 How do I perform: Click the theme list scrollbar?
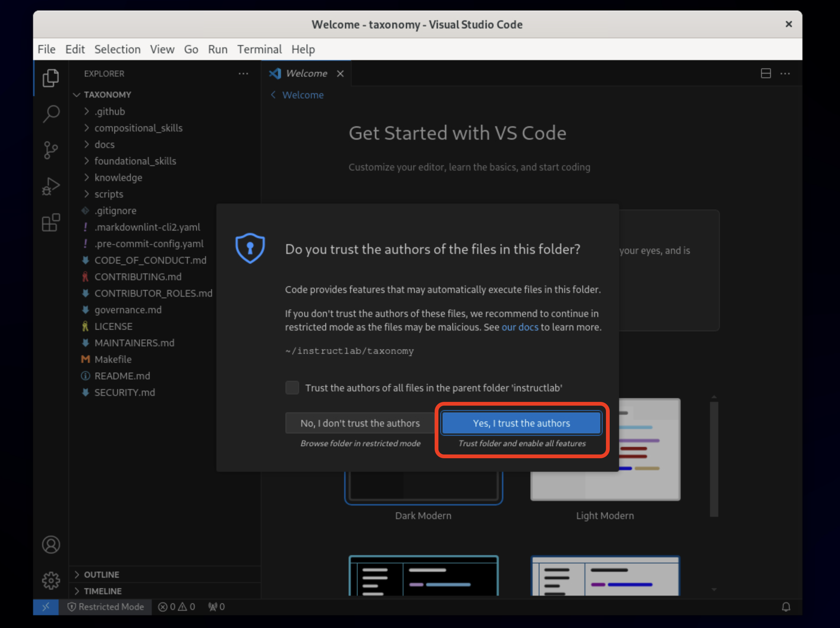point(713,459)
